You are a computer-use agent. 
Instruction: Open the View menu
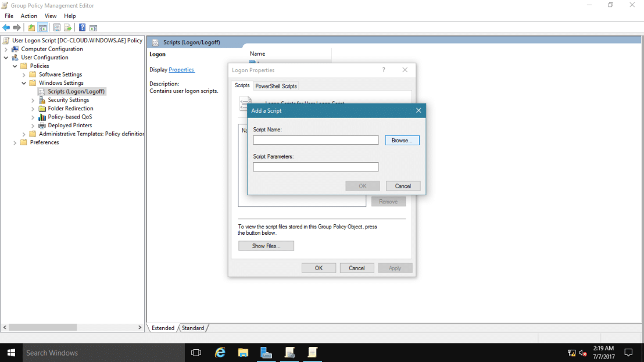point(51,16)
